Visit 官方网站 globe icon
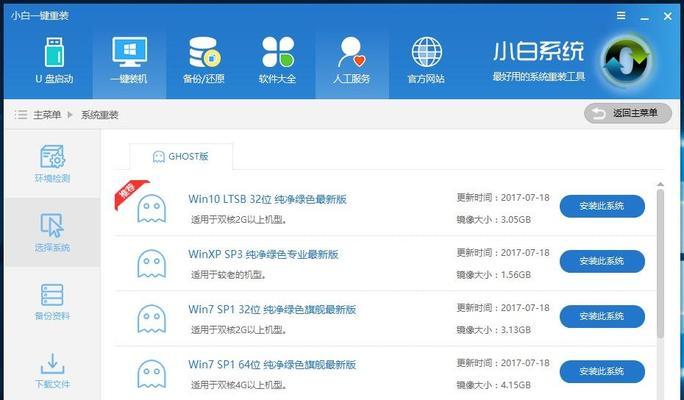 [x=426, y=52]
